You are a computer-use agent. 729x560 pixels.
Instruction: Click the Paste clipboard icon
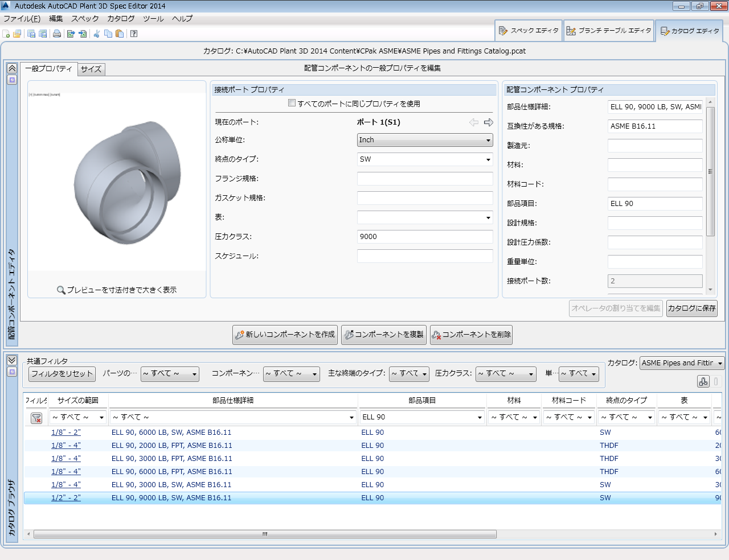(120, 34)
